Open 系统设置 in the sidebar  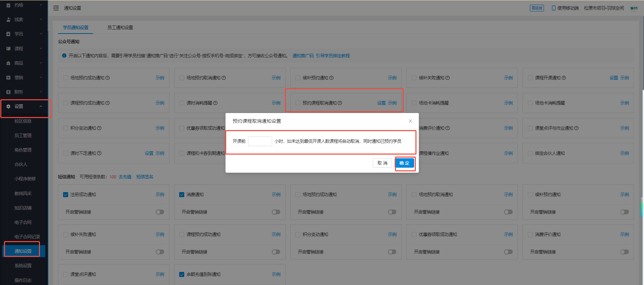23,266
